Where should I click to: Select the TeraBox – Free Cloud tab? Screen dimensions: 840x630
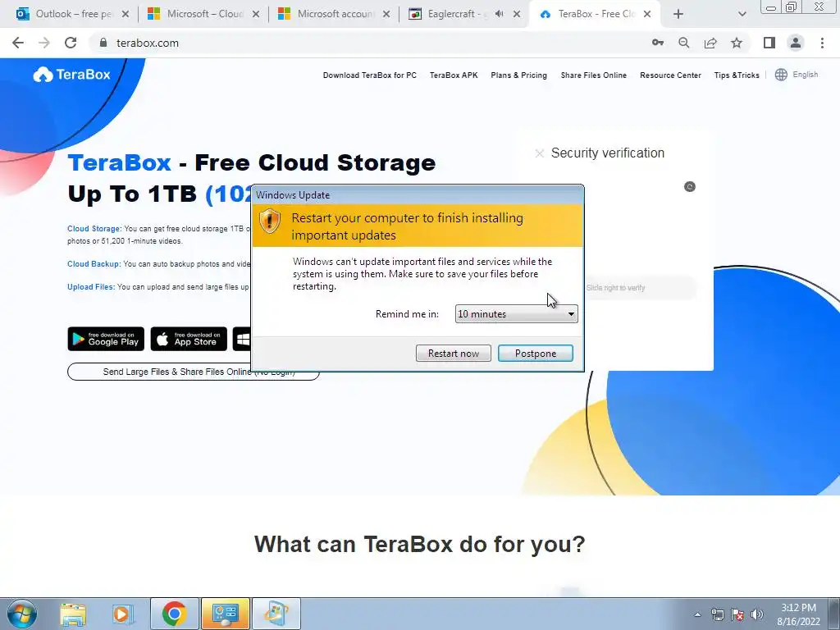click(x=595, y=14)
